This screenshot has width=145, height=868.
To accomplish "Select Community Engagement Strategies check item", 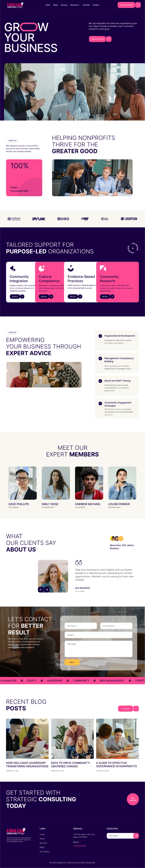I will [100, 403].
